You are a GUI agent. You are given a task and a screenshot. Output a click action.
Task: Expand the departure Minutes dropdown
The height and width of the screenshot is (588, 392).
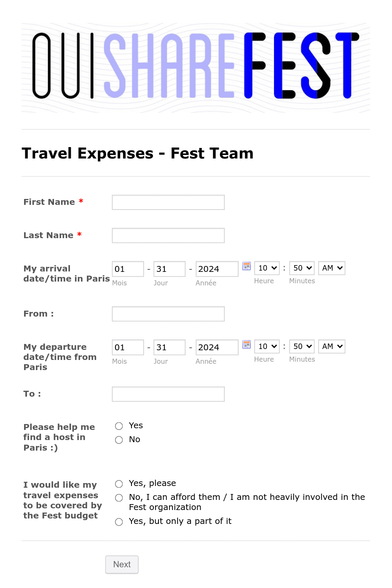pyautogui.click(x=302, y=346)
